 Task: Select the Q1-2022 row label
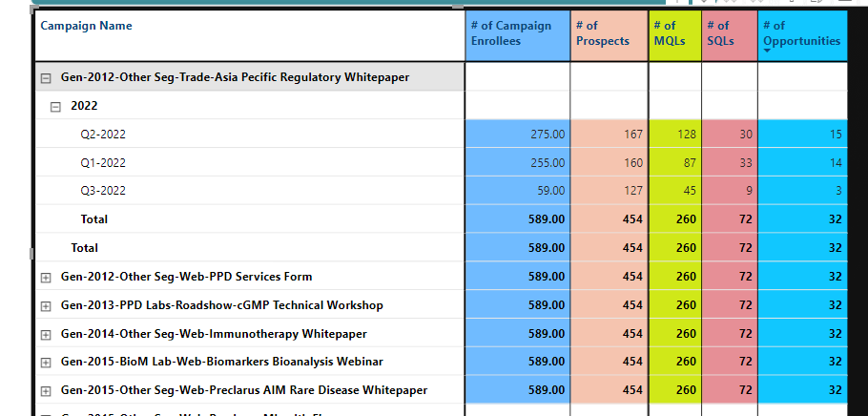[x=103, y=163]
